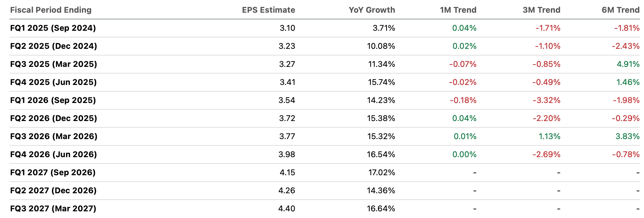Viewport: 644px width, 218px height.
Task: Click the 4.40 EPS estimate value
Action: 286,209
